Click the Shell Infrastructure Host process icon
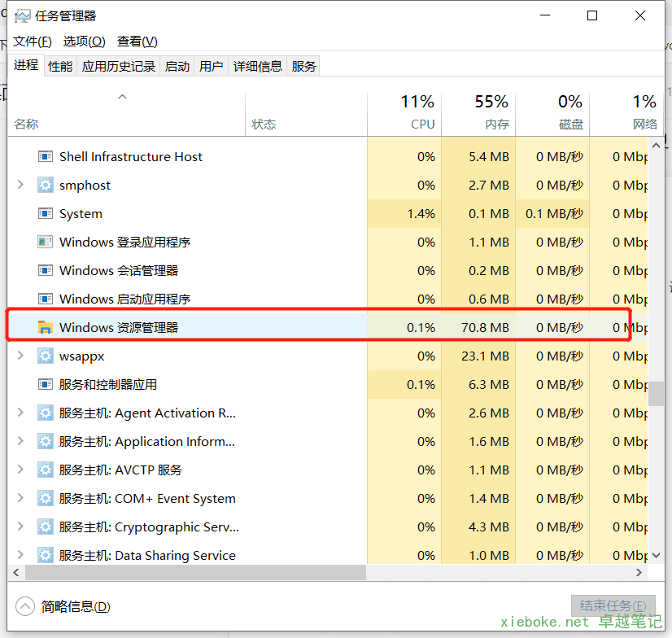672x638 pixels. tap(46, 157)
